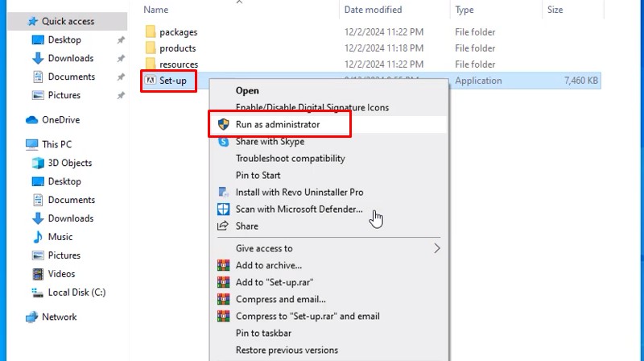Screen dimensions: 644x361
Task: Expand the Give access to submenu arrow
Action: coord(437,248)
